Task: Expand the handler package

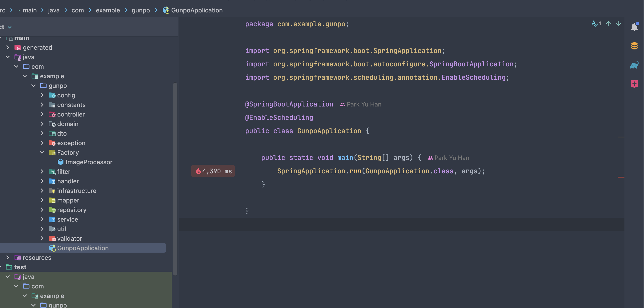Action: click(x=42, y=181)
